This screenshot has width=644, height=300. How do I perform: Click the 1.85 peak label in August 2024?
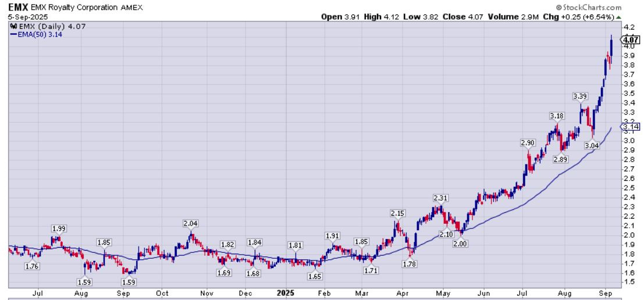104,242
